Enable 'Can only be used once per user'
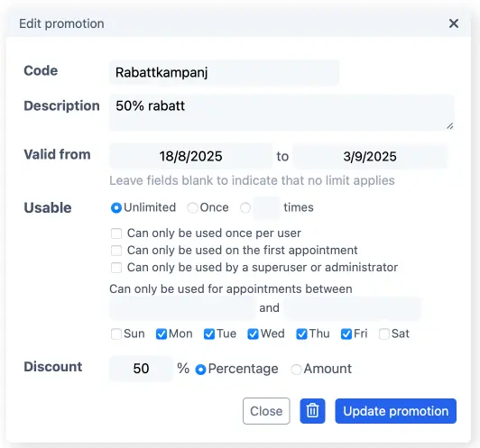Viewport: 480px width, 448px height. coord(116,233)
